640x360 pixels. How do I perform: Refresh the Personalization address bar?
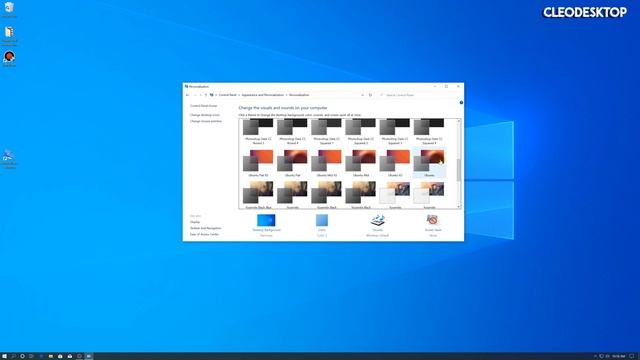click(370, 95)
